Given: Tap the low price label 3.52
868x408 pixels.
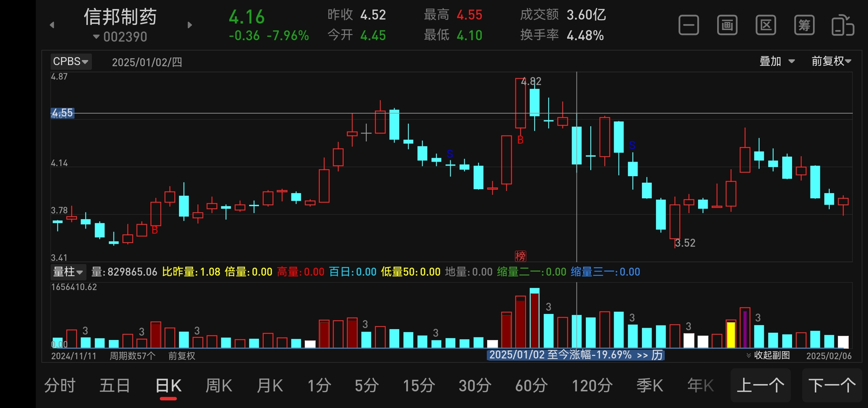Looking at the screenshot, I should tap(685, 243).
